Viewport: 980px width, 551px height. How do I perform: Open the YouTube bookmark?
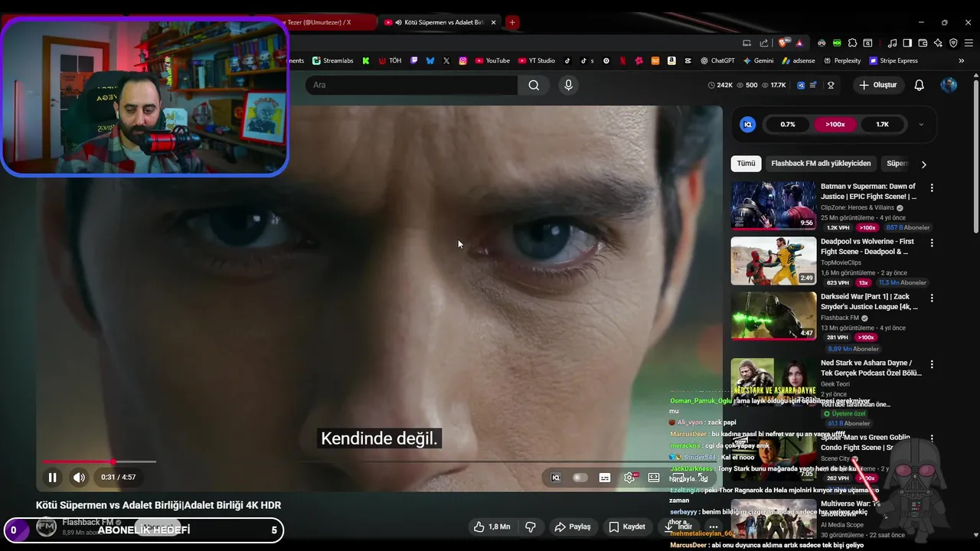click(492, 60)
